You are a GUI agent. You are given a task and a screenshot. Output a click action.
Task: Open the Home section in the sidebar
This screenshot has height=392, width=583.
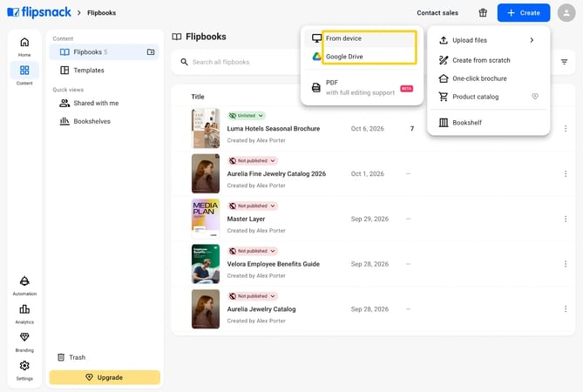(x=24, y=46)
